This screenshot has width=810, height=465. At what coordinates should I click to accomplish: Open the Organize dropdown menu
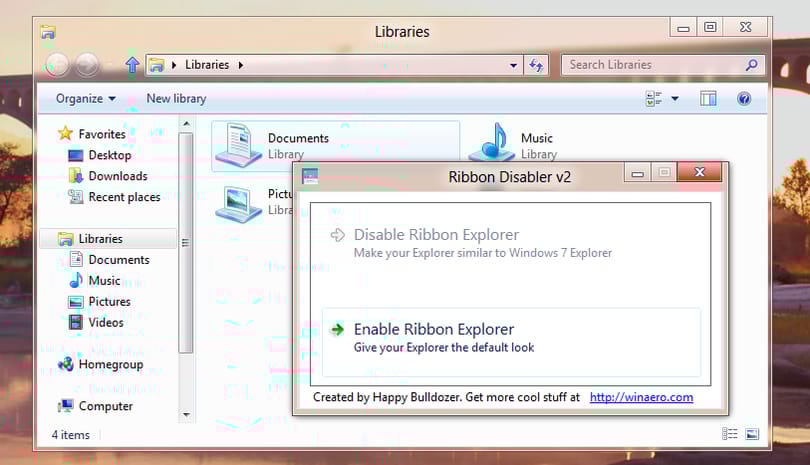click(85, 98)
